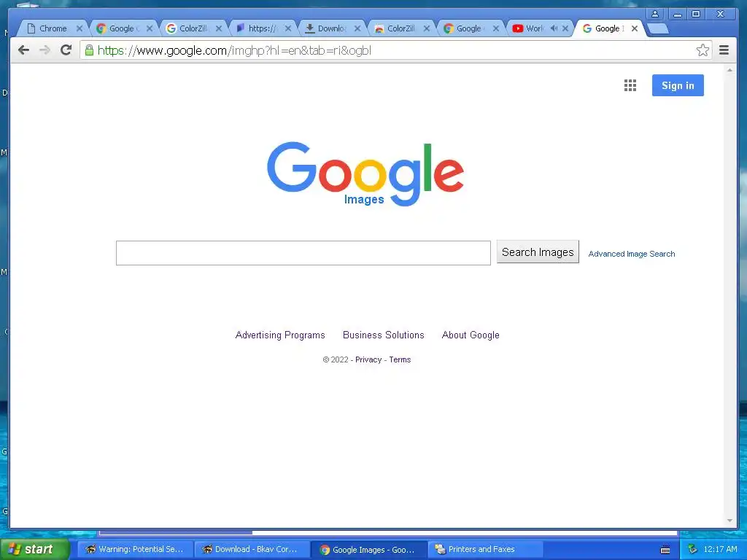Click the image search text box
The width and height of the screenshot is (747, 560).
coord(303,253)
